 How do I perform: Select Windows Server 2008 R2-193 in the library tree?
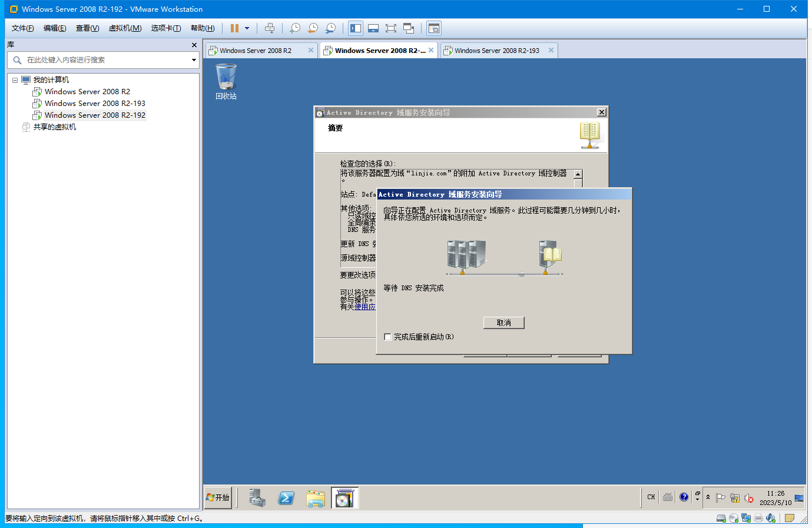(95, 104)
